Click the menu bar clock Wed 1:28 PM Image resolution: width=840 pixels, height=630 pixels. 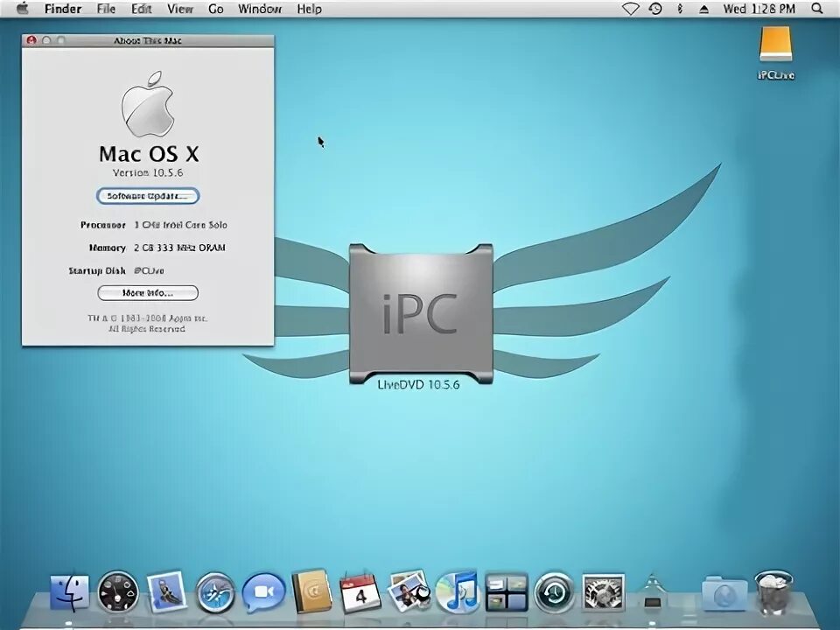coord(759,9)
